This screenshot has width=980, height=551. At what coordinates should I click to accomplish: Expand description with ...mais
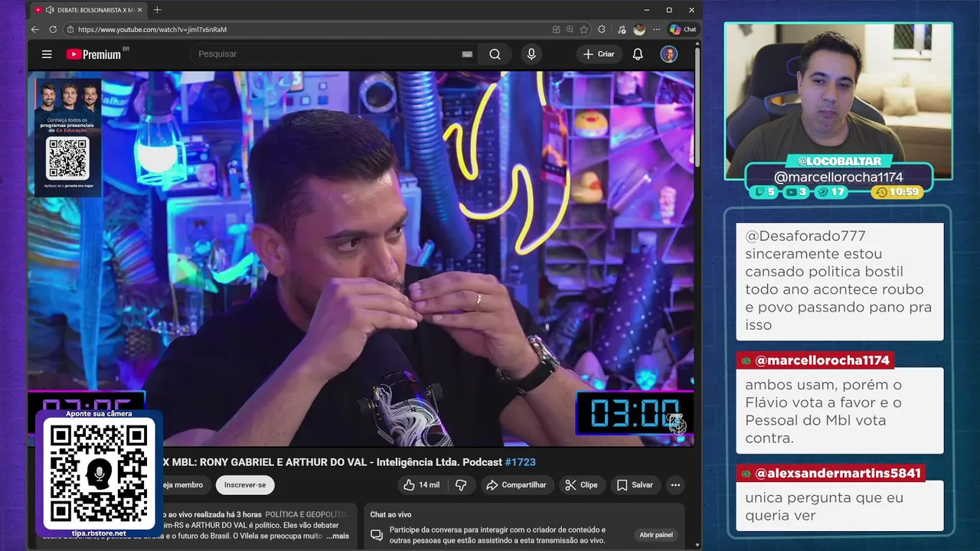337,536
